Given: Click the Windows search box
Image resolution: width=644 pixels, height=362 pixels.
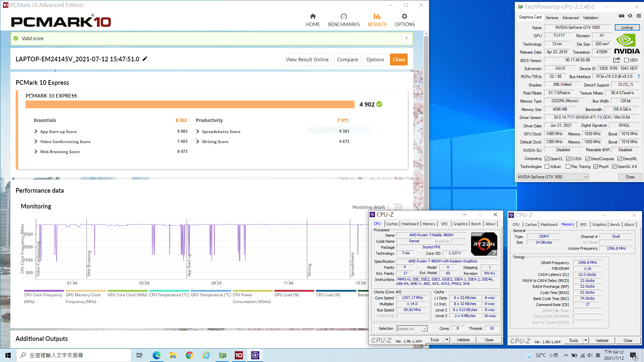Looking at the screenshot, I should click(74, 355).
